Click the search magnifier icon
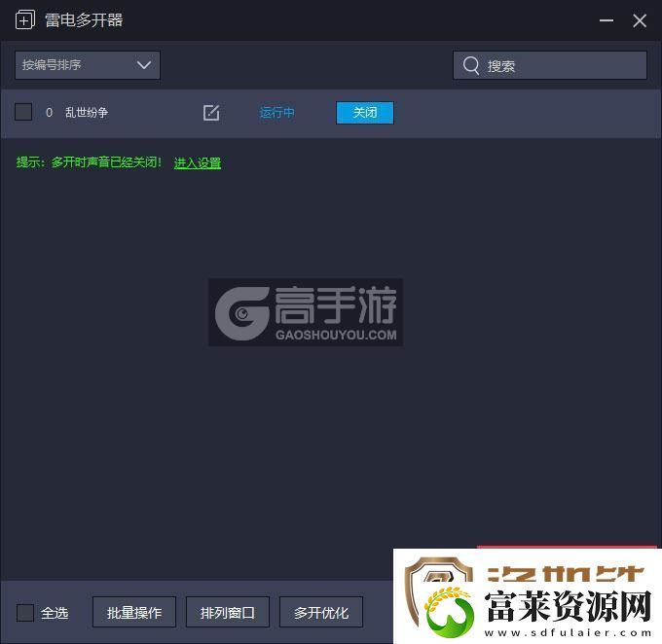The height and width of the screenshot is (644, 662). click(471, 65)
